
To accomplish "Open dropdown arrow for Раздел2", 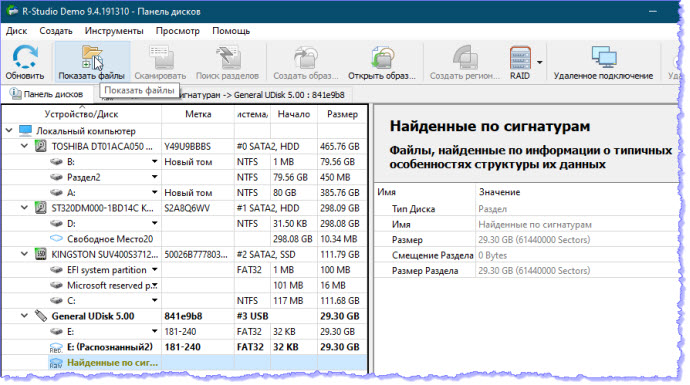I will 154,177.
